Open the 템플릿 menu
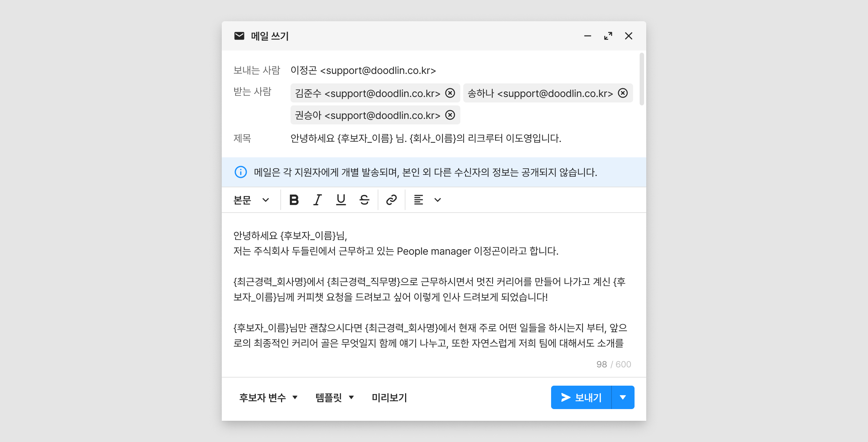 click(334, 397)
